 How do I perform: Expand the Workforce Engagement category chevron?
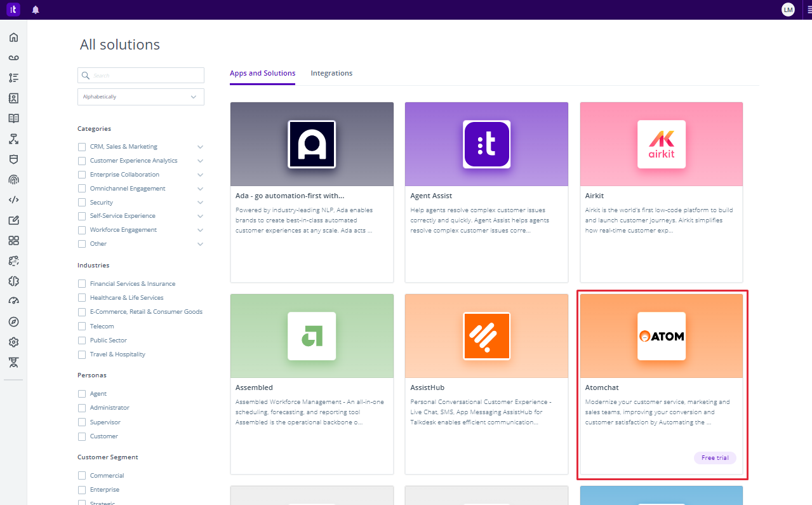coord(200,230)
